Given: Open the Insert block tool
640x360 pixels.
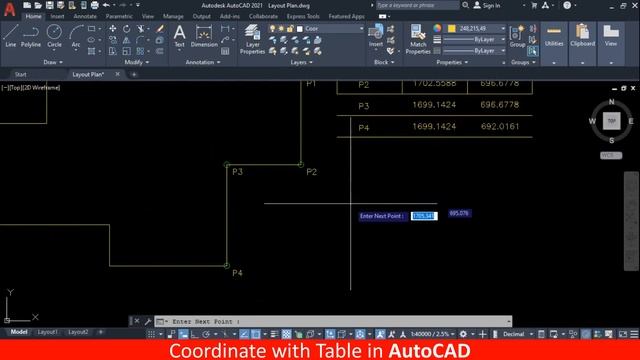Looking at the screenshot, I should tap(376, 36).
